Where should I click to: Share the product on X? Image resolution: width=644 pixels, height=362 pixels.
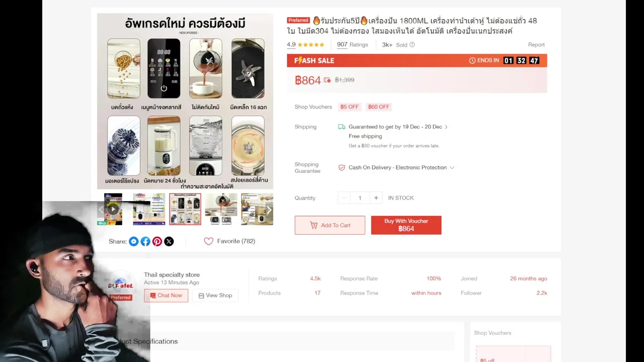pos(169,241)
